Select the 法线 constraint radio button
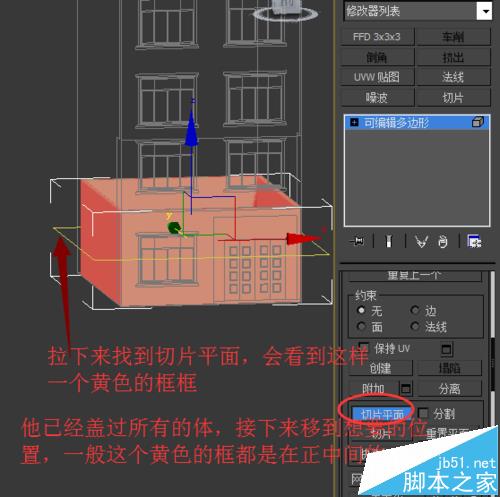This screenshot has height=497, width=500. (415, 326)
